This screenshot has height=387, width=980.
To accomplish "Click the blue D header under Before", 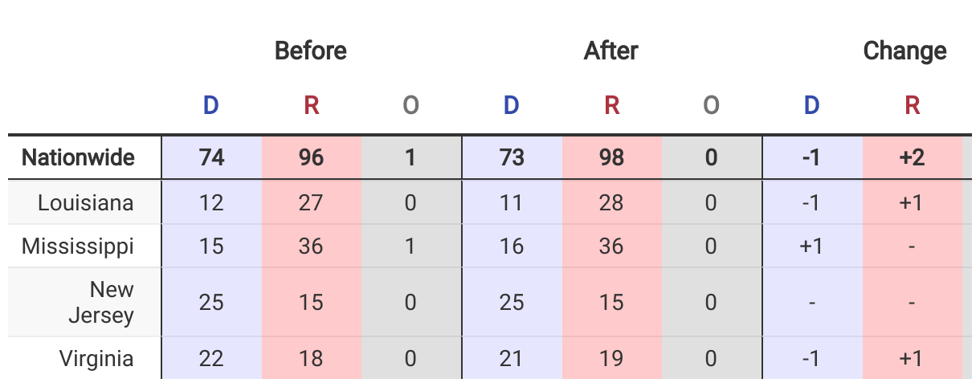I will [210, 106].
